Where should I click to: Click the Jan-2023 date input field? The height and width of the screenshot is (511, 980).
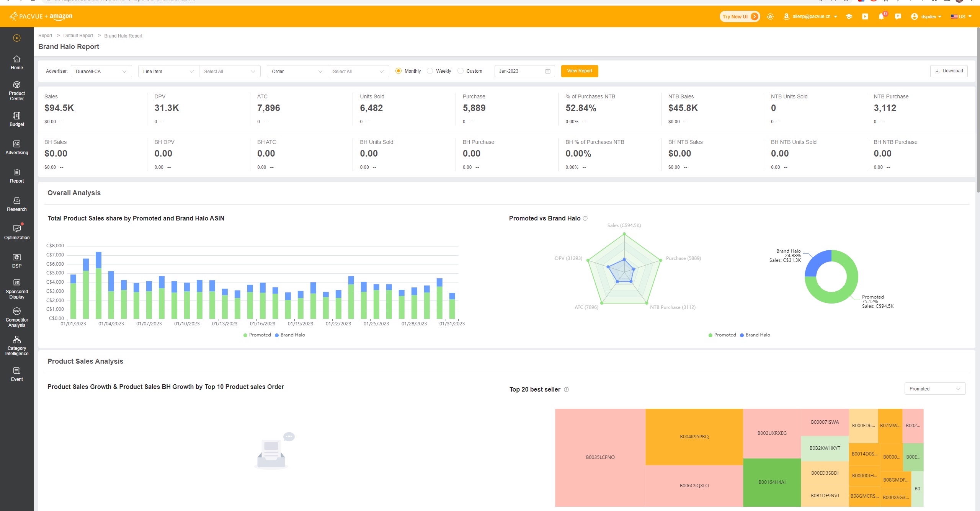point(524,71)
